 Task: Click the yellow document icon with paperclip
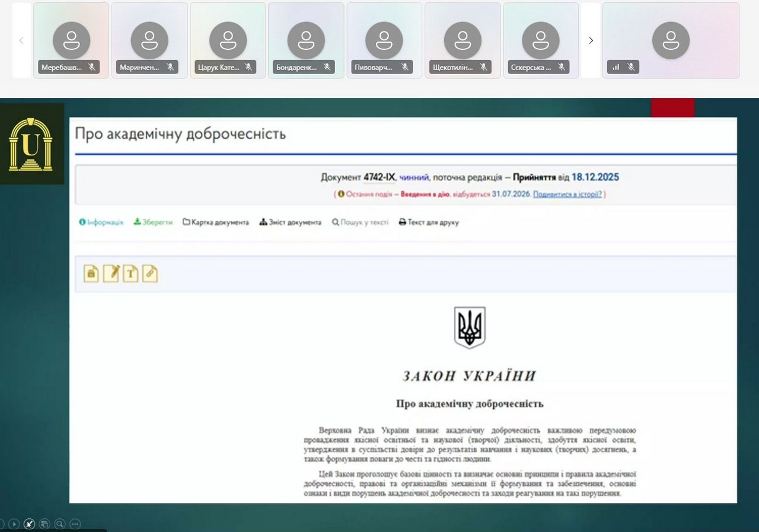pyautogui.click(x=150, y=273)
